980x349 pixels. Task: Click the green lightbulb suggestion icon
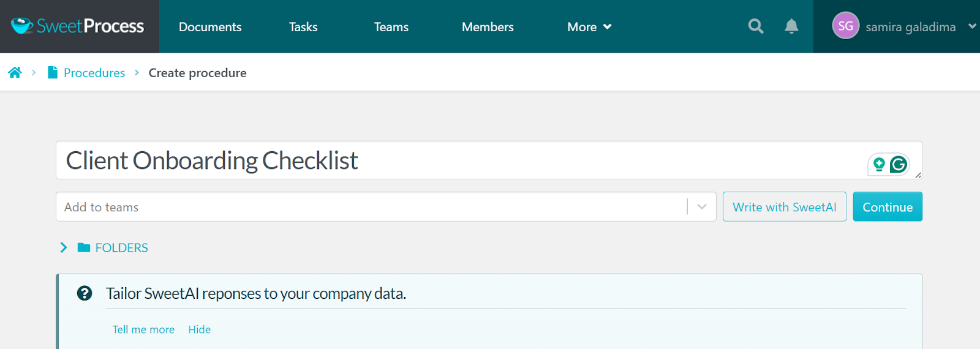click(879, 164)
